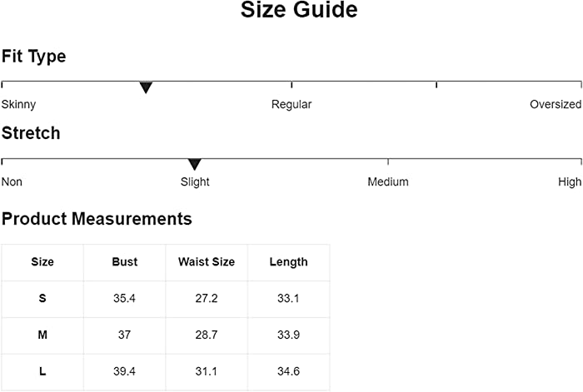583x392 pixels.
Task: Select the S size row label
Action: (42, 298)
